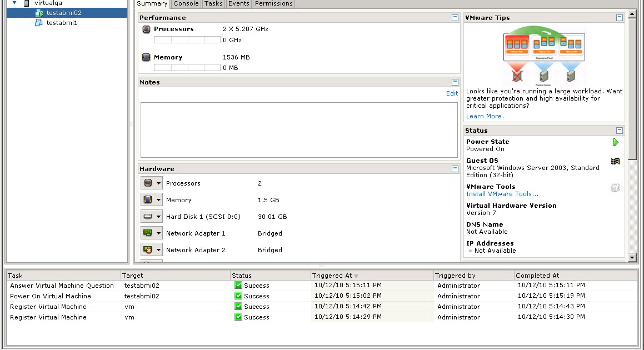644x350 pixels.
Task: Click success checkmark of 5:14:42 PM Register task
Action: (x=238, y=306)
